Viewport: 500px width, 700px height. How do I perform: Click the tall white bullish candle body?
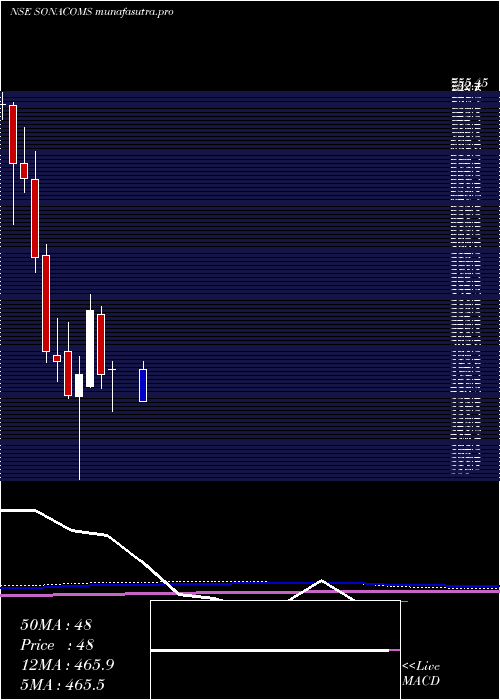pyautogui.click(x=90, y=348)
